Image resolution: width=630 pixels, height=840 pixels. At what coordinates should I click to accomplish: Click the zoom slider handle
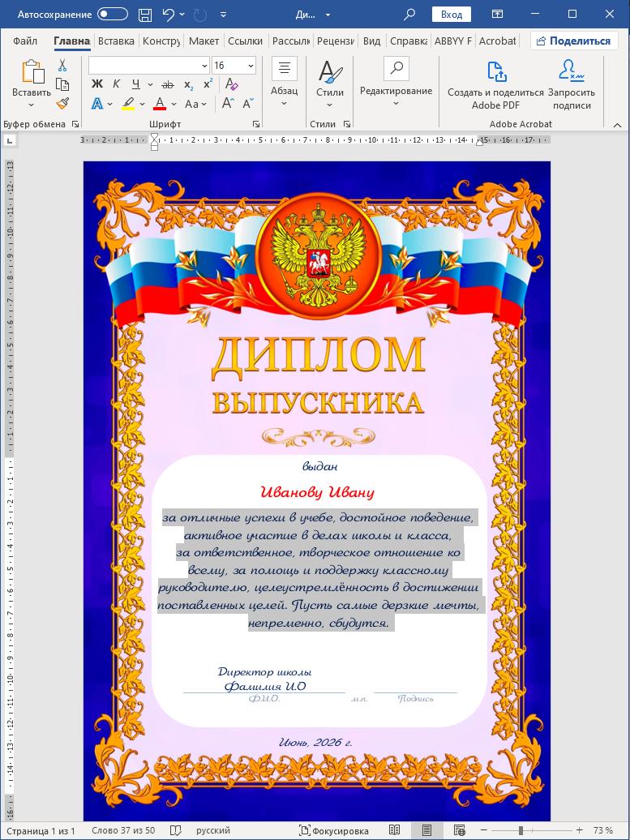point(521,830)
